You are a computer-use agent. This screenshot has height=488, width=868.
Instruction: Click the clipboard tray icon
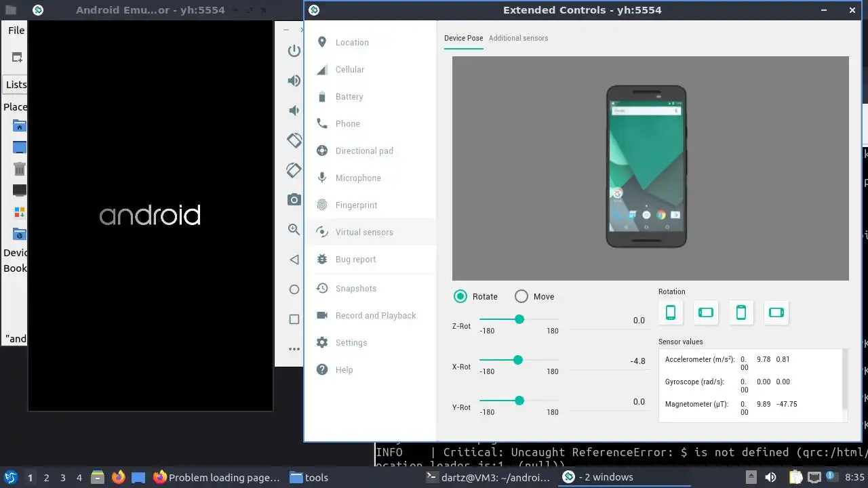tap(795, 477)
